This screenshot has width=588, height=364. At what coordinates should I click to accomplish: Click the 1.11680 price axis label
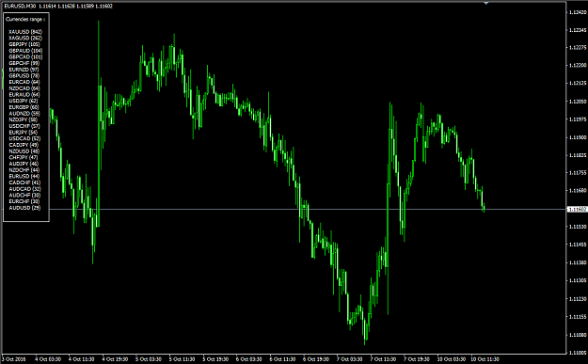coord(578,191)
